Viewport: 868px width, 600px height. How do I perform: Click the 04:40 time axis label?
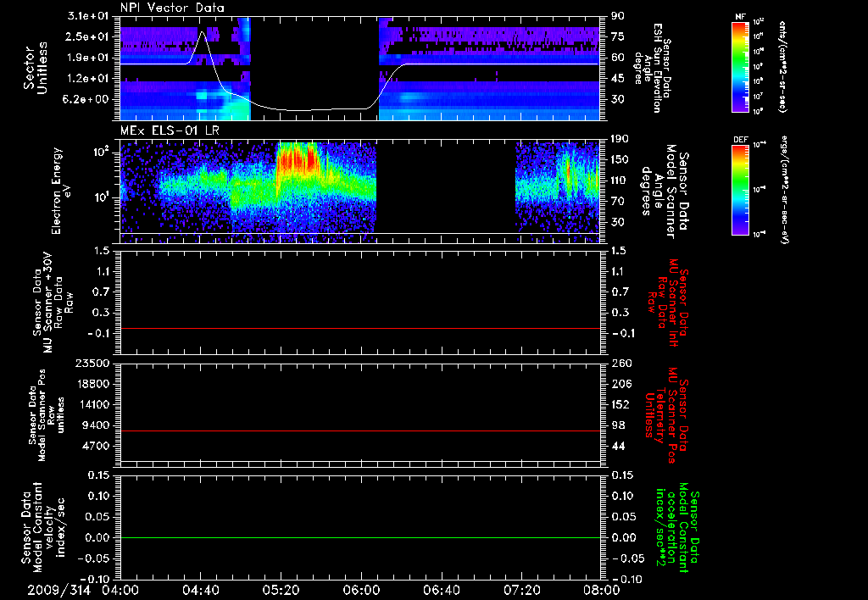[200, 590]
